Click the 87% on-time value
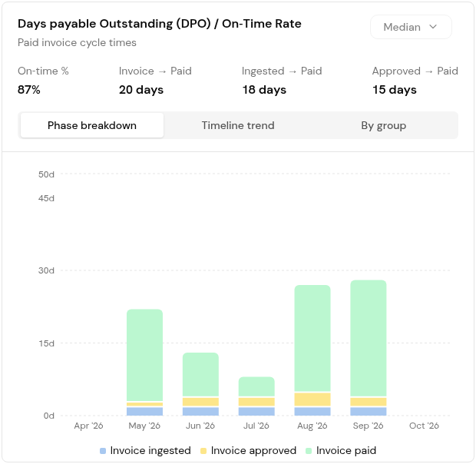Screen dimensions: 476x464 click(x=29, y=90)
